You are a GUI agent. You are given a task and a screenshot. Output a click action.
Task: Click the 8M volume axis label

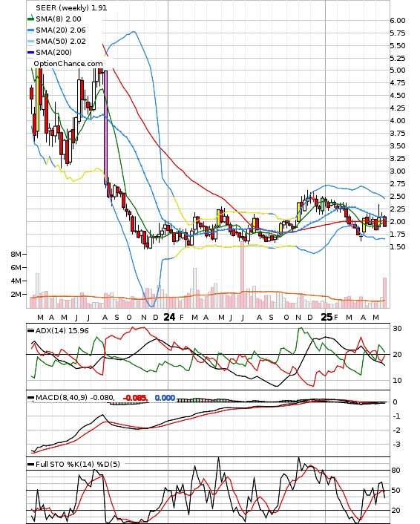pyautogui.click(x=16, y=255)
